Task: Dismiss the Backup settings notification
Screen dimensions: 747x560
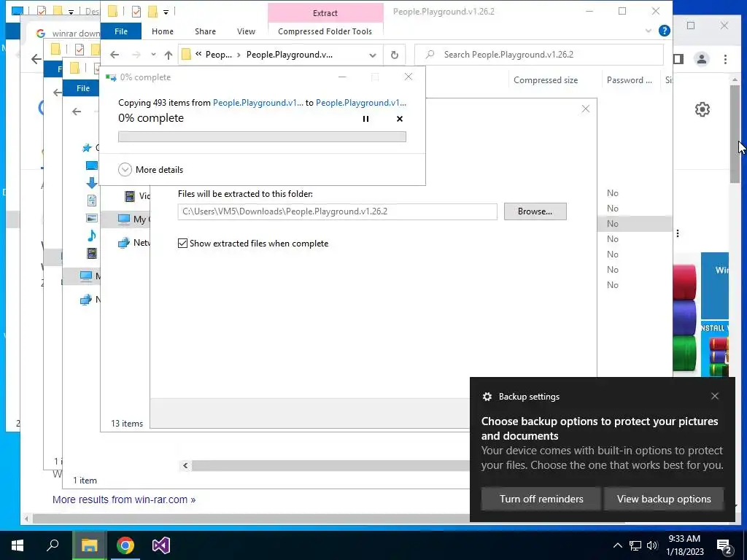Action: (x=715, y=396)
